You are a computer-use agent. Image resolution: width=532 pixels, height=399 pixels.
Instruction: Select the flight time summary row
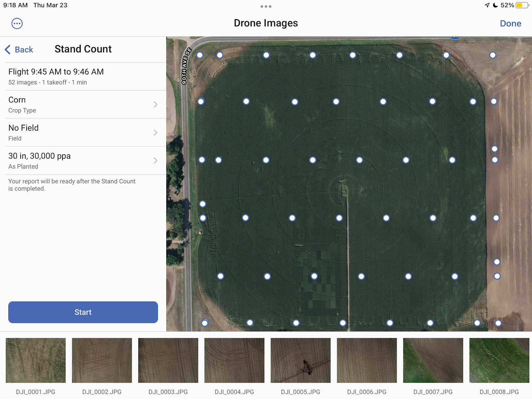point(83,76)
